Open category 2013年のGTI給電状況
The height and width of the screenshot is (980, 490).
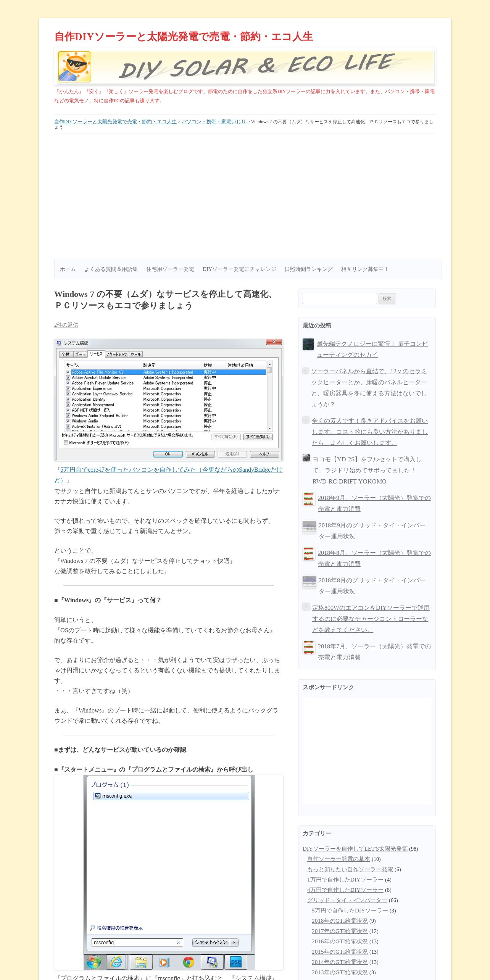click(x=340, y=972)
